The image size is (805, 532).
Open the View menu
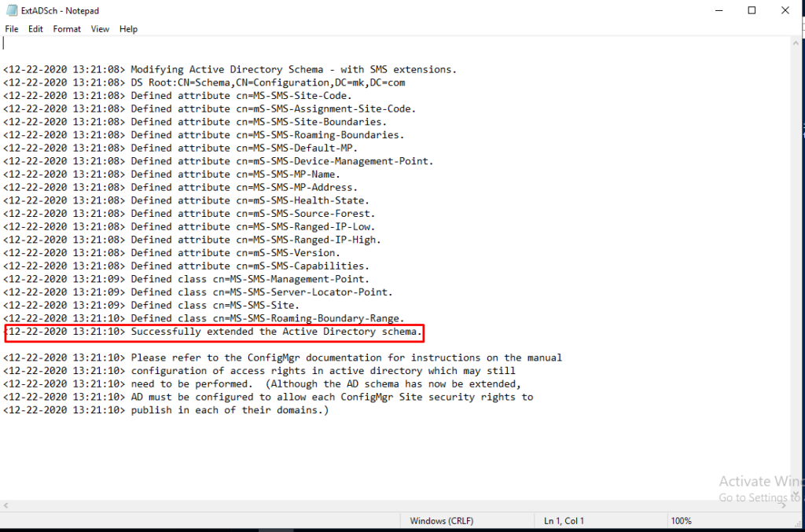pos(100,29)
